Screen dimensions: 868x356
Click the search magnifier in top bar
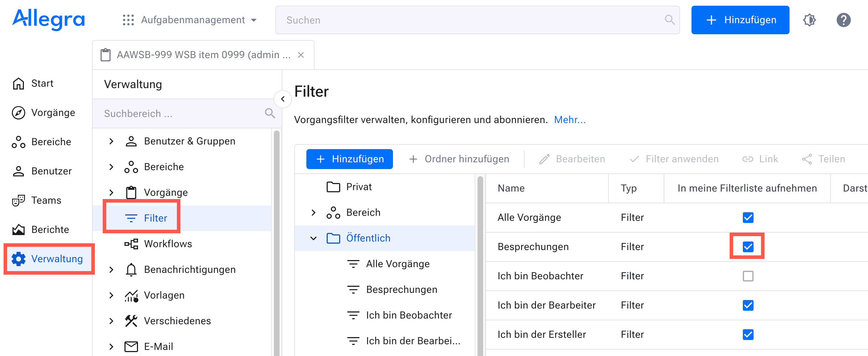click(x=670, y=20)
